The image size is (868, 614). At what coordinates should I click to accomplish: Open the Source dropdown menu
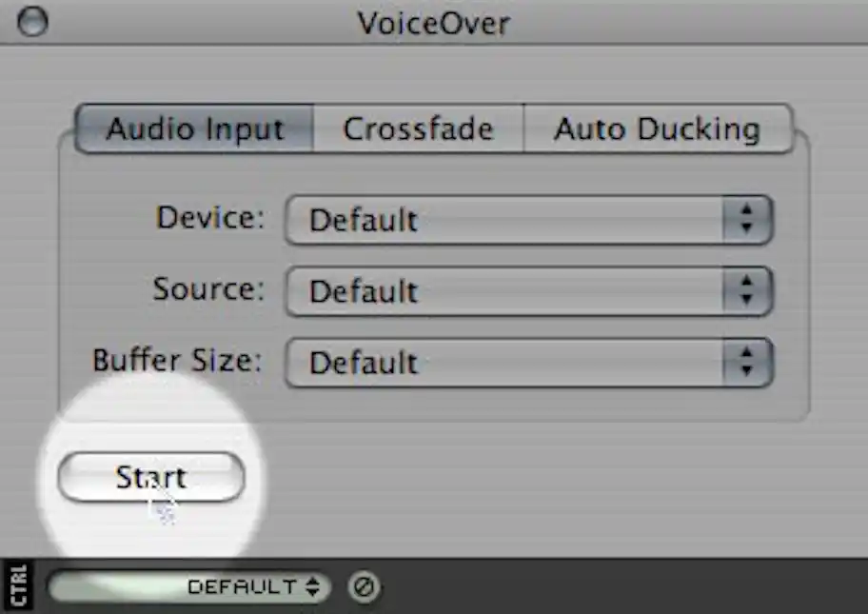point(523,291)
